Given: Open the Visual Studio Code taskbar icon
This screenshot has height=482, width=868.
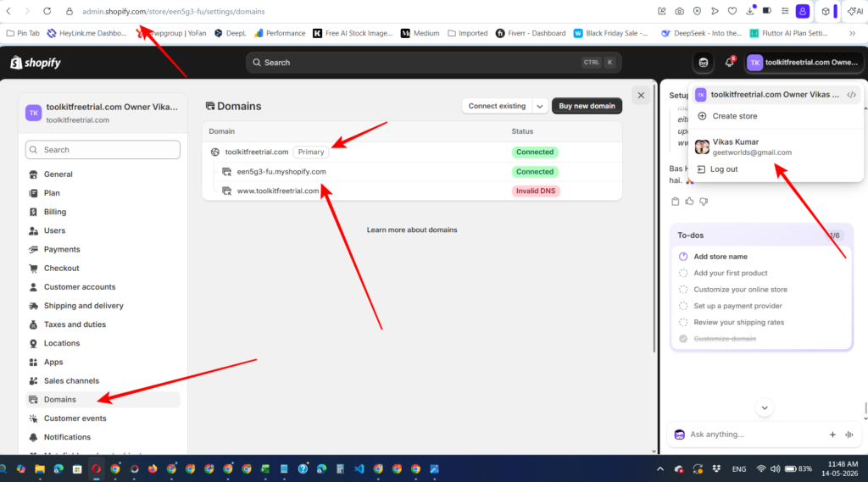Looking at the screenshot, I should coord(359,469).
